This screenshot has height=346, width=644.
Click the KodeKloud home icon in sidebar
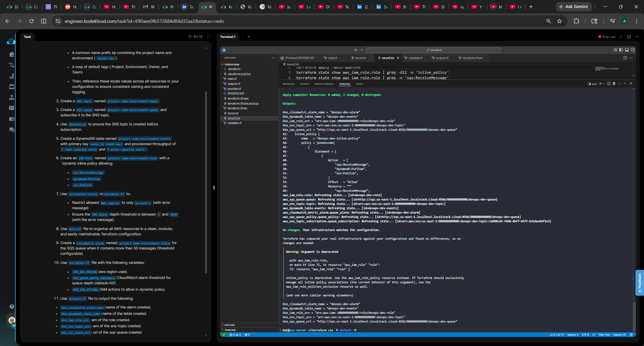point(12,54)
